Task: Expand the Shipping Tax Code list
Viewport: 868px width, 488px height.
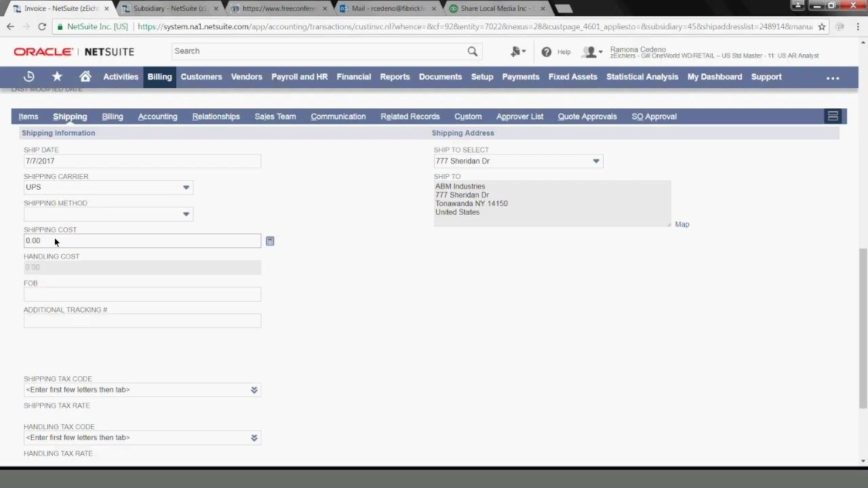Action: tap(254, 390)
